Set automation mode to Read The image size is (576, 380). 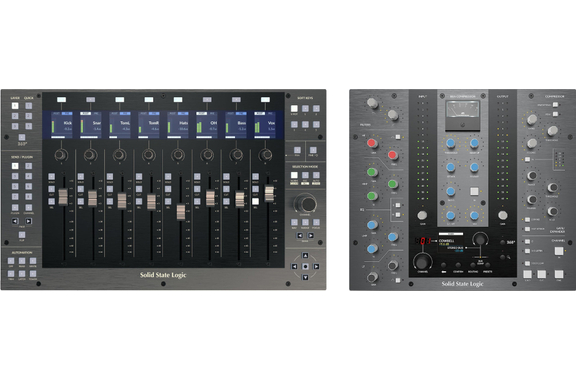(22, 261)
